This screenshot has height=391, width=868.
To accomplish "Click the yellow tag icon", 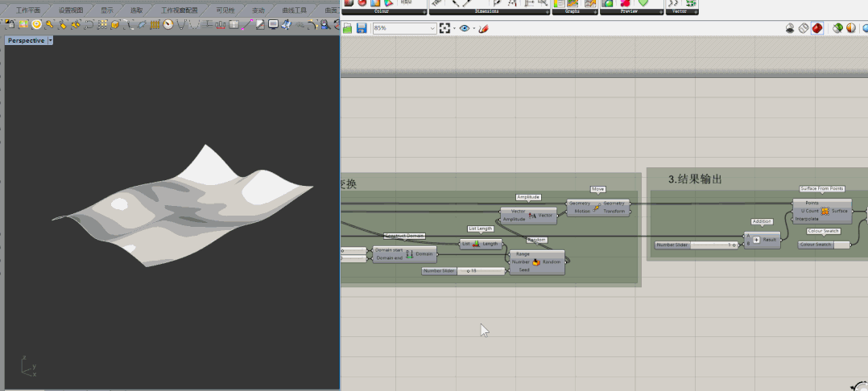I will point(63,24).
